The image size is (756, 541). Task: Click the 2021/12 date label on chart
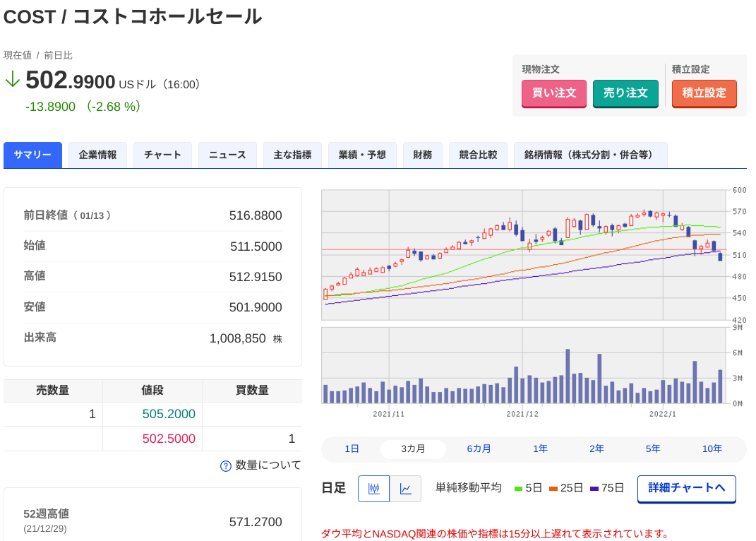(x=522, y=414)
